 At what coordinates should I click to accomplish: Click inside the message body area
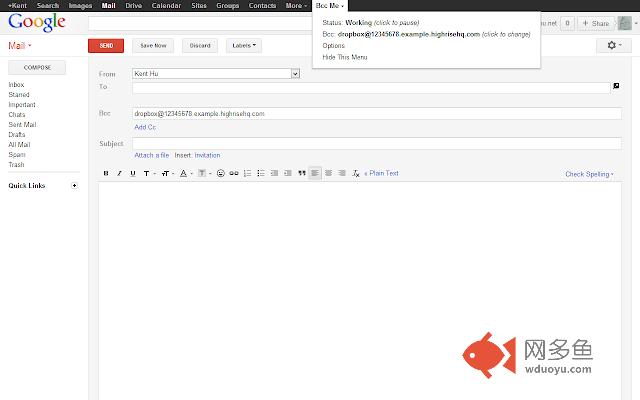click(x=360, y=291)
